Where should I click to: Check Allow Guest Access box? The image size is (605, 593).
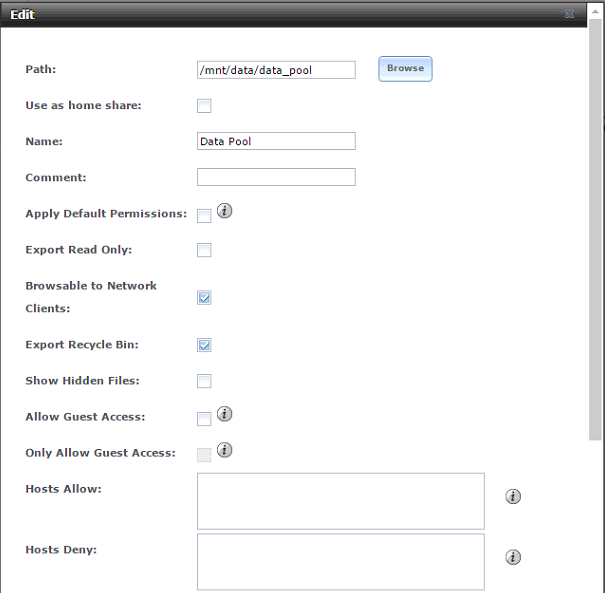tap(204, 419)
